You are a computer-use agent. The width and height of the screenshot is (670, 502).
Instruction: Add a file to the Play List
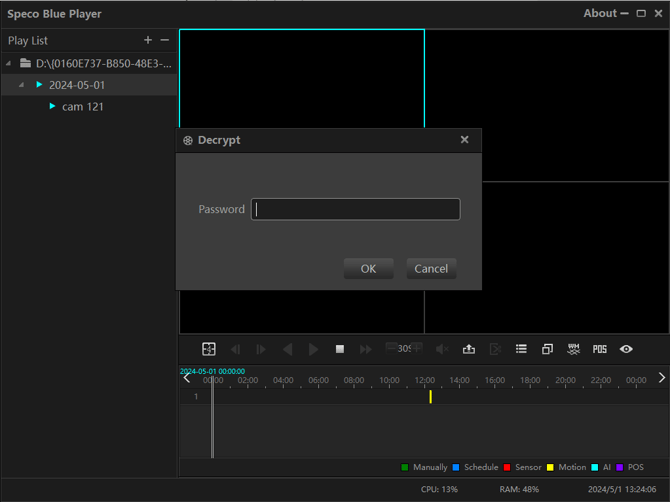click(148, 40)
